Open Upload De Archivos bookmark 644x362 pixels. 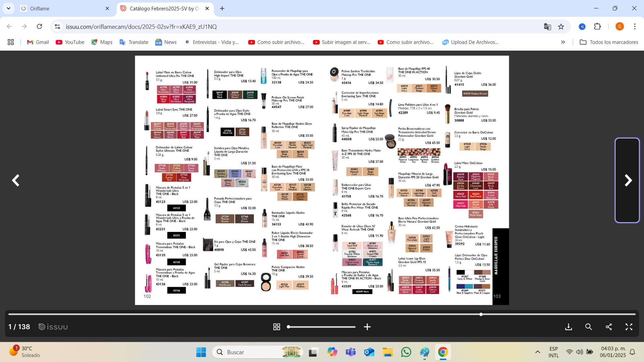tap(470, 42)
